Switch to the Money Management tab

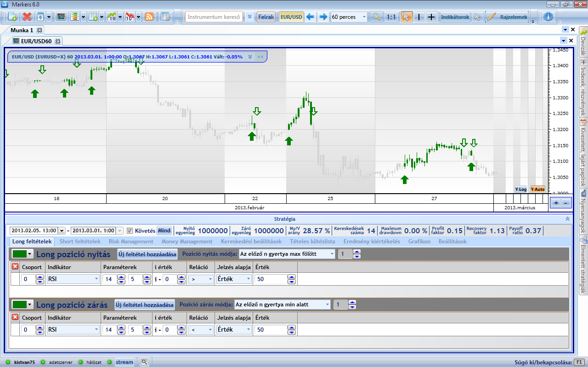pyautogui.click(x=187, y=241)
